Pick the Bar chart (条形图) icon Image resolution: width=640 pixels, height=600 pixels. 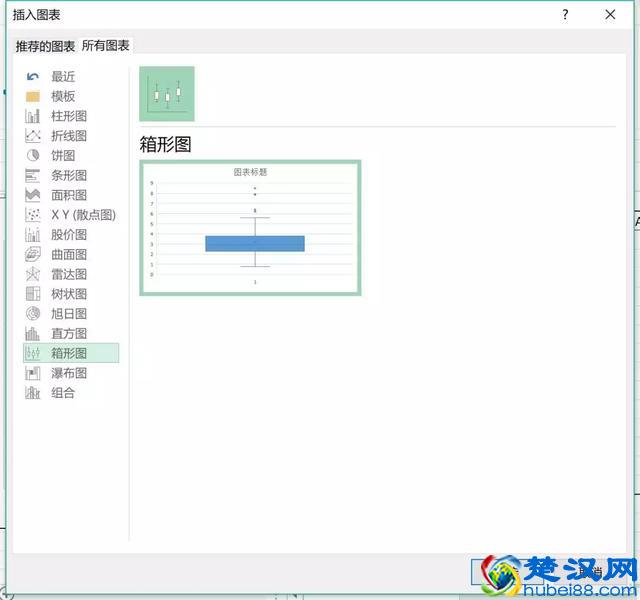pyautogui.click(x=33, y=176)
